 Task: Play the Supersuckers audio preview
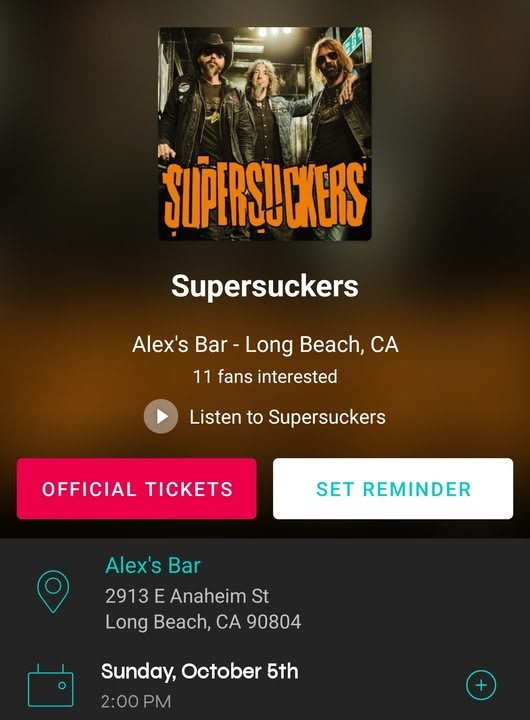(161, 416)
